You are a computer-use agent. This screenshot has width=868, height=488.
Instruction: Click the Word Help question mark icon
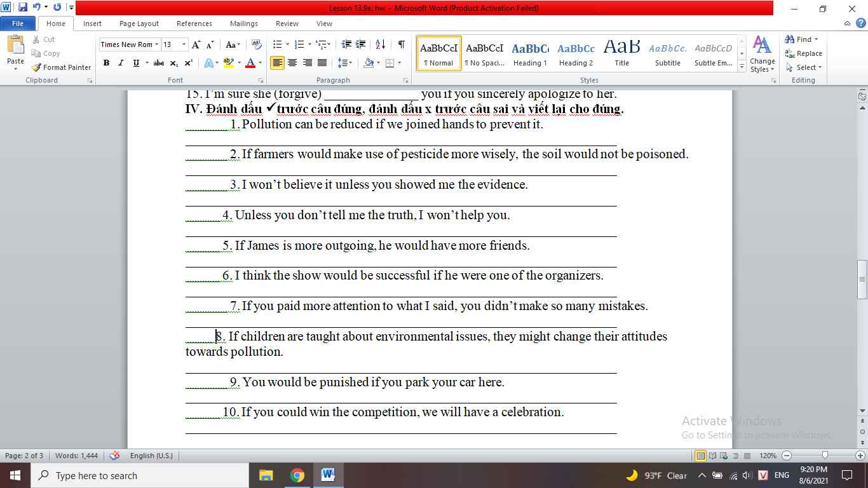pos(860,24)
